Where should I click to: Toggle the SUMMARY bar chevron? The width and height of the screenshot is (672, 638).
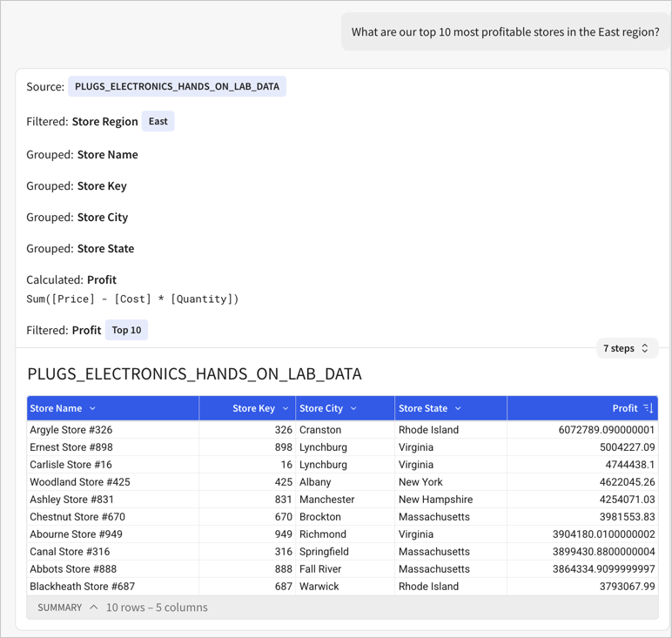(x=94, y=608)
